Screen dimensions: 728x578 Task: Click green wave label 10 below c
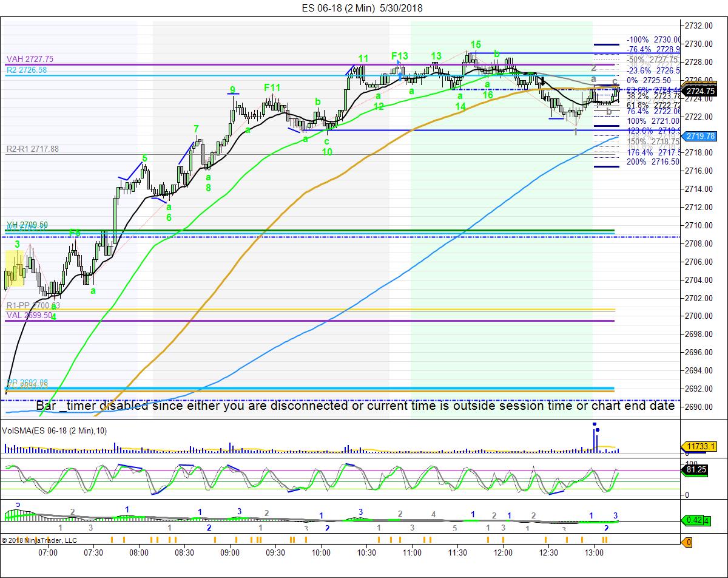327,152
